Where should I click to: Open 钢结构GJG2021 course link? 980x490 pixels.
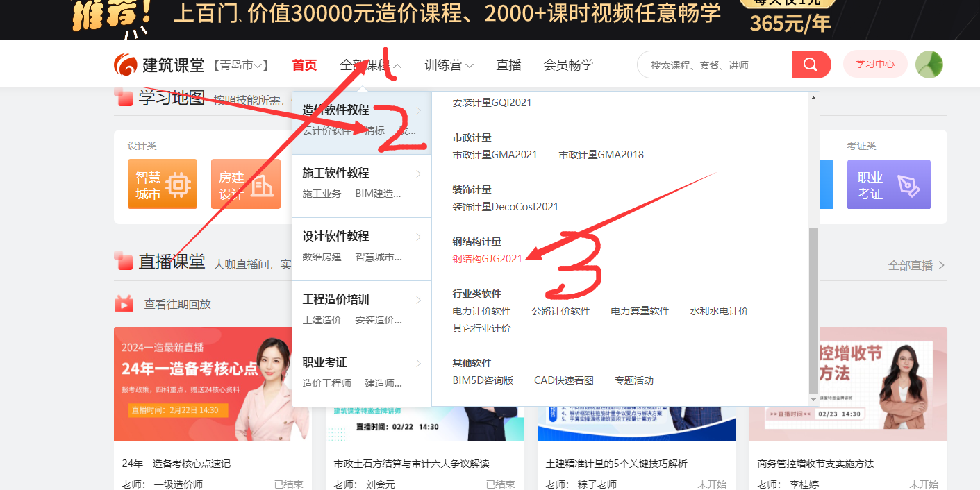[487, 258]
